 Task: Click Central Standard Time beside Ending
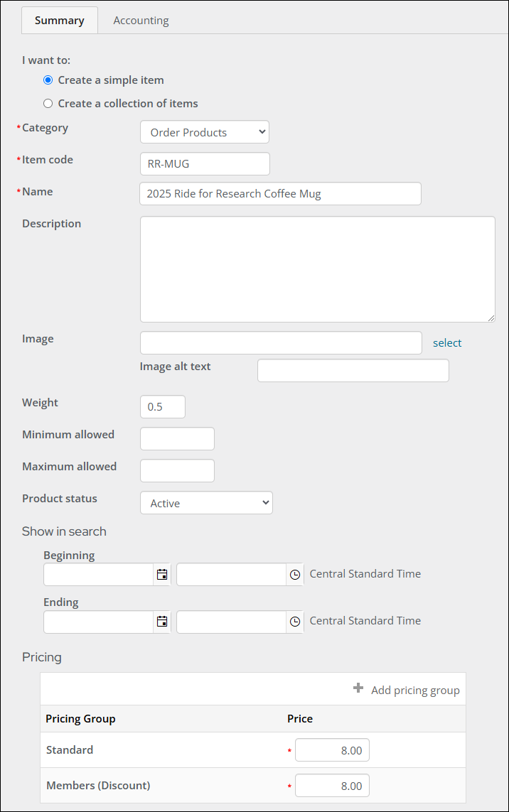(x=365, y=620)
